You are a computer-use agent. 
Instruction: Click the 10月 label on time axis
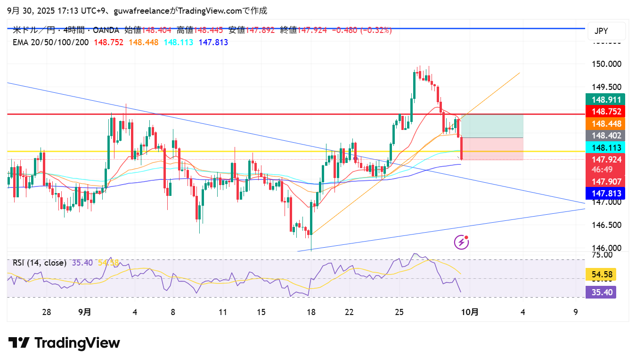(469, 312)
